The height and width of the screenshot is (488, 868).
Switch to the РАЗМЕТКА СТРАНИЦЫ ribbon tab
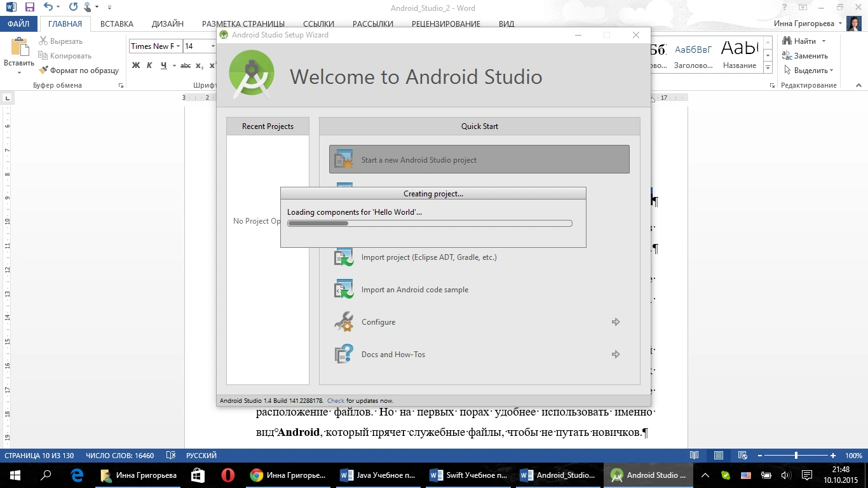pos(243,24)
